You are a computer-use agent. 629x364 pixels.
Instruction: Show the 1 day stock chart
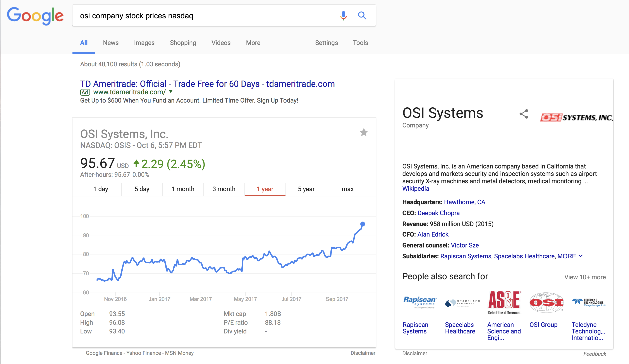[101, 189]
